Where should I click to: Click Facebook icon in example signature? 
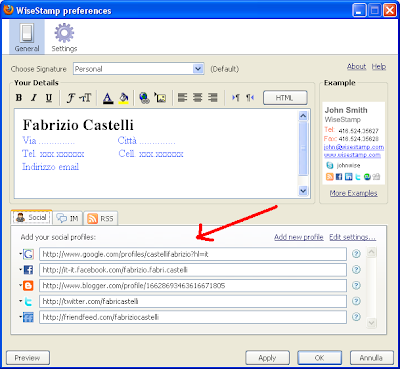339,177
